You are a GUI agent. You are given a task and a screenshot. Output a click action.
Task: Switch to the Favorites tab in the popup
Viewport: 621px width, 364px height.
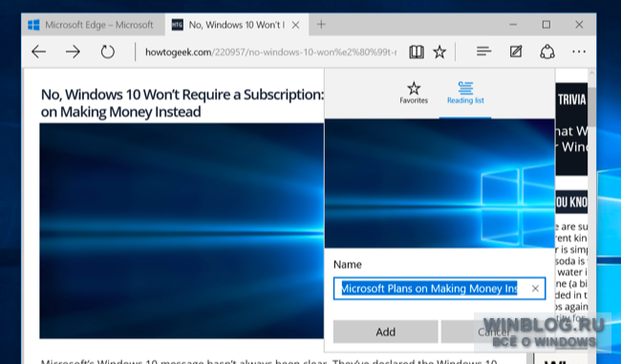point(414,93)
